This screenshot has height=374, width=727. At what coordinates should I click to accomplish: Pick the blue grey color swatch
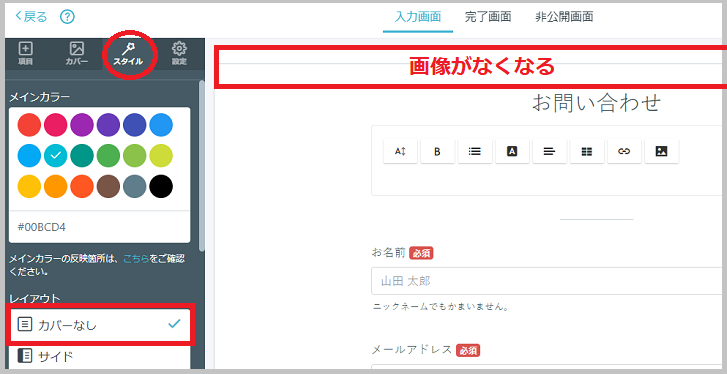click(135, 186)
